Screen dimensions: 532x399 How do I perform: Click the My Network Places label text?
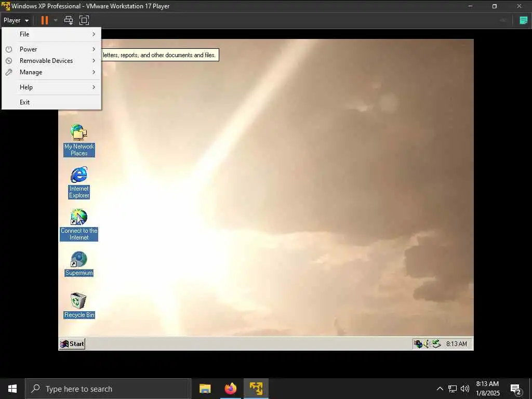(x=79, y=150)
